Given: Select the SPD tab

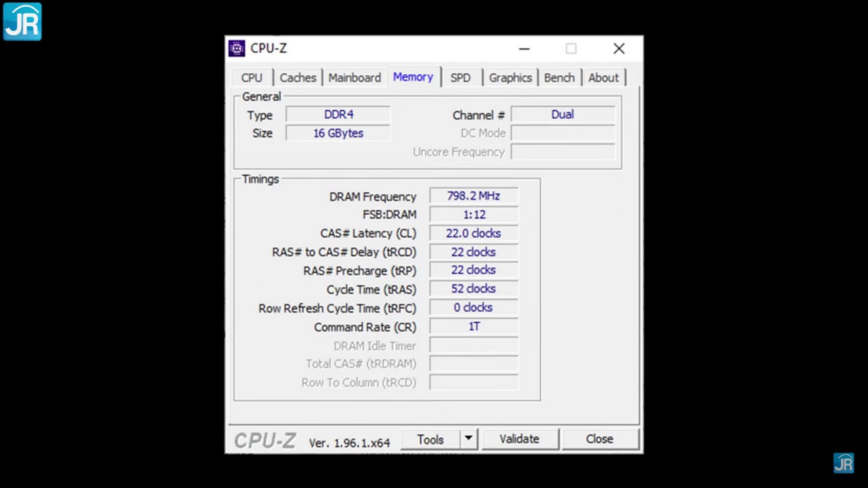Looking at the screenshot, I should pyautogui.click(x=460, y=78).
